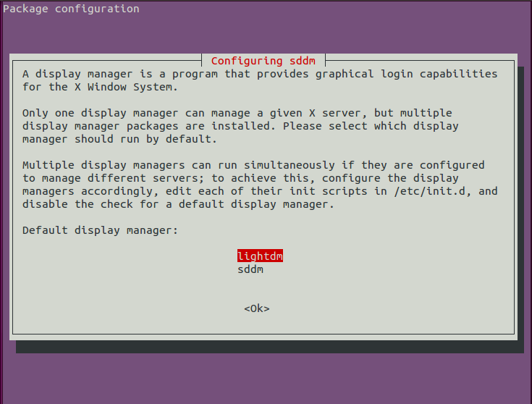
Task: Click the 'Configuring sddm' dialog title
Action: pos(263,61)
